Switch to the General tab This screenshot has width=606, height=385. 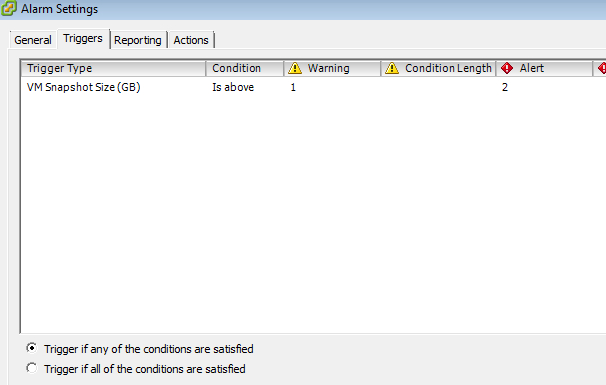[33, 40]
